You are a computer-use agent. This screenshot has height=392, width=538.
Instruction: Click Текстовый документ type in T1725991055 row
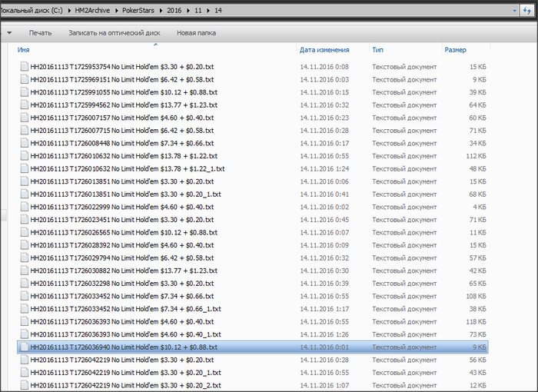coord(404,92)
